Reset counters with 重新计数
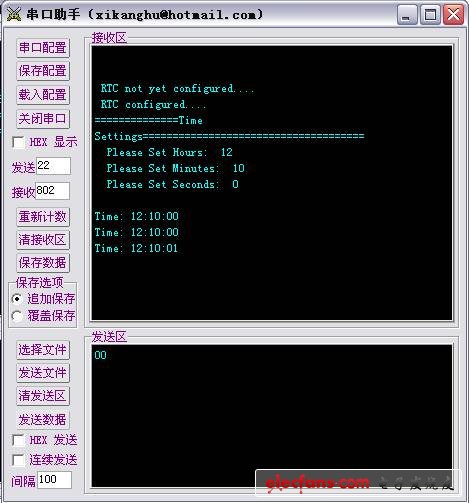Image resolution: width=469 pixels, height=503 pixels. (x=43, y=217)
